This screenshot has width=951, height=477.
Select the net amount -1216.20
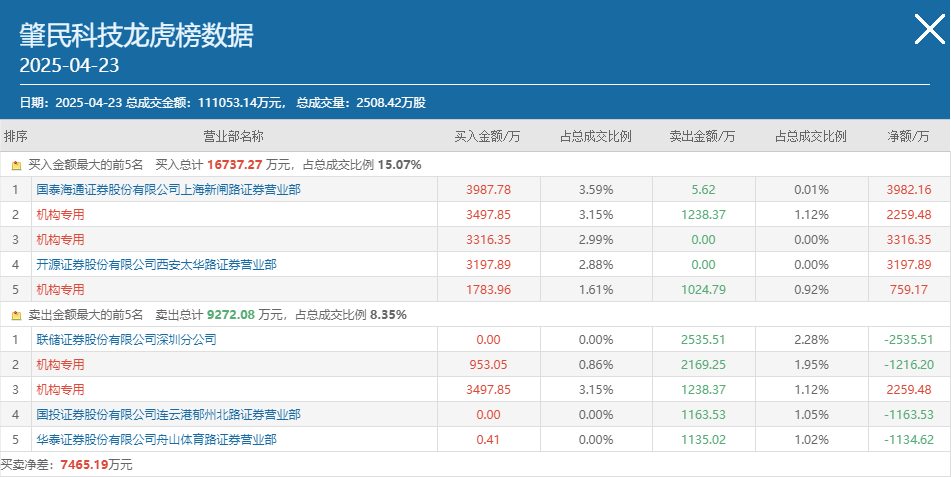click(909, 365)
